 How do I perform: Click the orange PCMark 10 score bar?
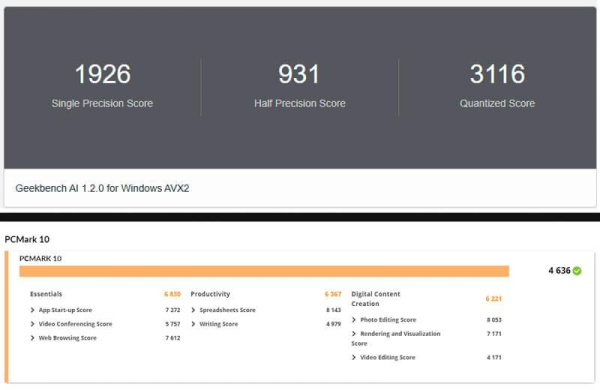pos(264,271)
